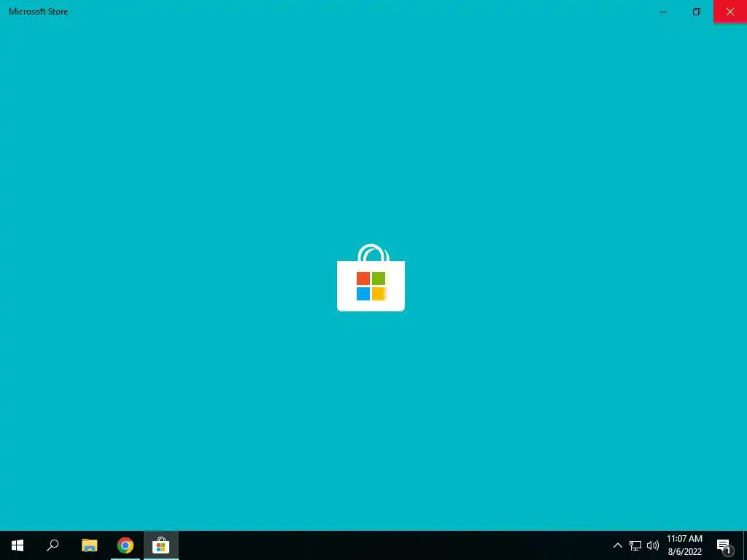
Task: Switch to Google Chrome in taskbar
Action: (x=125, y=545)
